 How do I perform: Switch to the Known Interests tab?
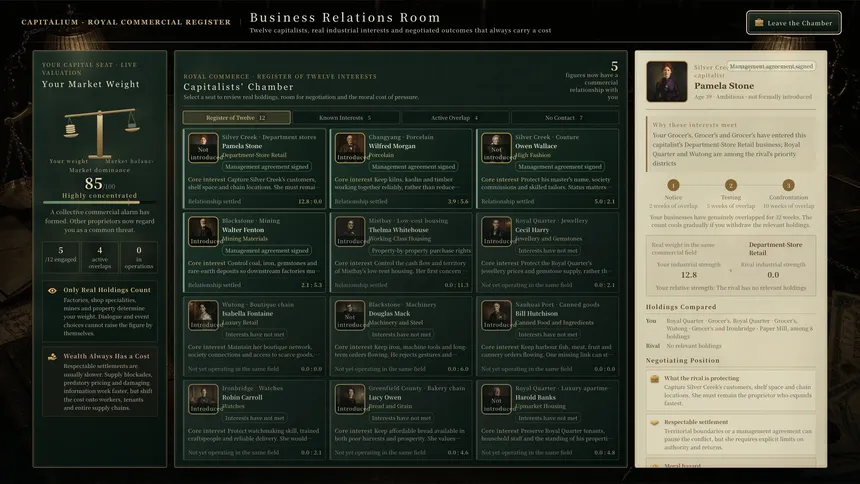346,117
